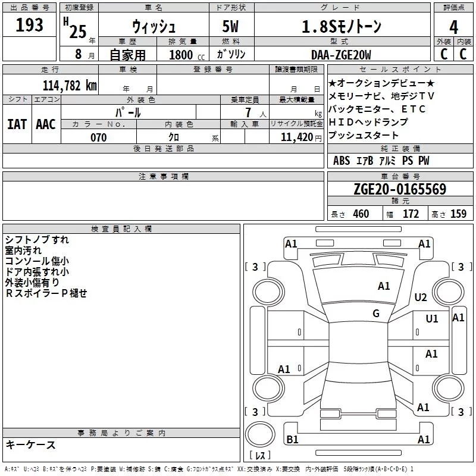Click the model code DAA-ZGE20W
476x476 pixels.
(x=341, y=55)
